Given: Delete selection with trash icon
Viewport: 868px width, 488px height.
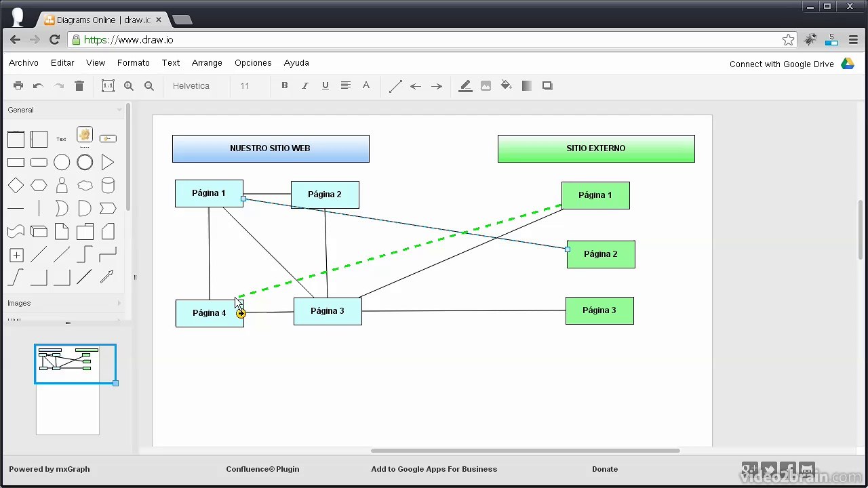Looking at the screenshot, I should [79, 86].
